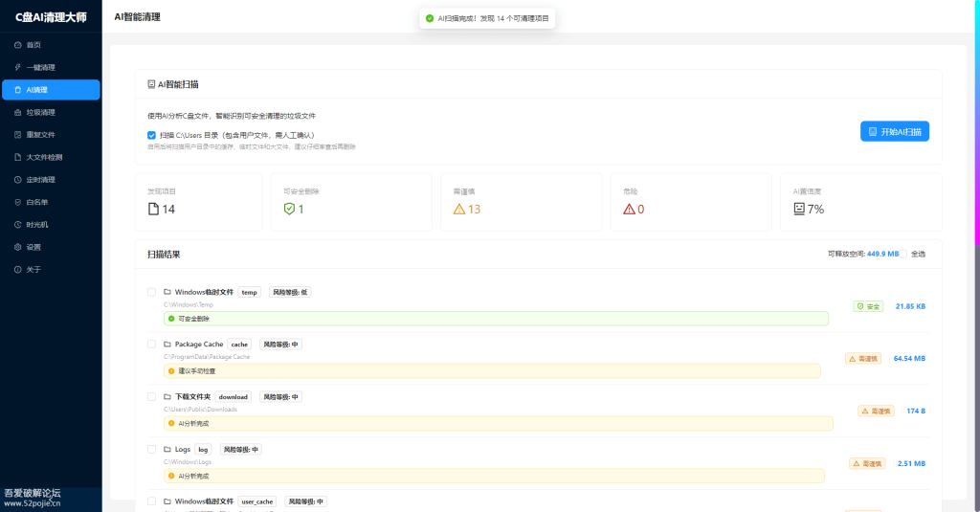Click the 安全 badge on Windows临时文件 row
The image size is (980, 512).
868,306
